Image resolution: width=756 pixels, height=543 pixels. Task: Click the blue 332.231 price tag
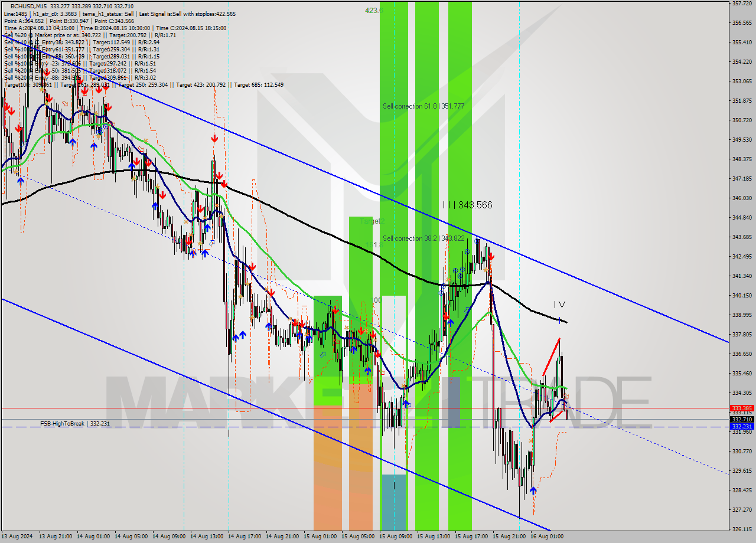tap(741, 426)
